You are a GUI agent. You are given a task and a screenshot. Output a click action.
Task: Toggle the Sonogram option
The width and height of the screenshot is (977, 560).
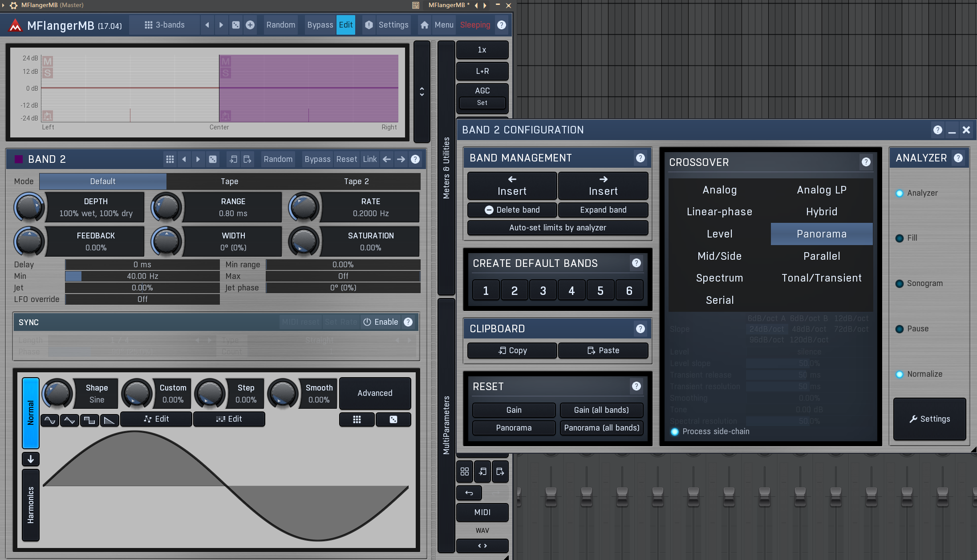click(919, 283)
